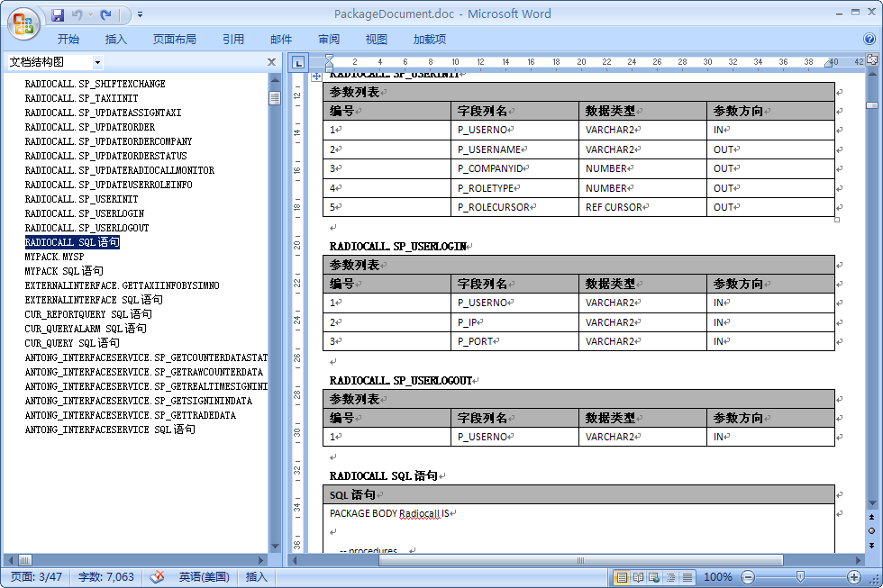Image resolution: width=883 pixels, height=588 pixels.
Task: Open the 引用 ribbon tab
Action: pyautogui.click(x=233, y=40)
